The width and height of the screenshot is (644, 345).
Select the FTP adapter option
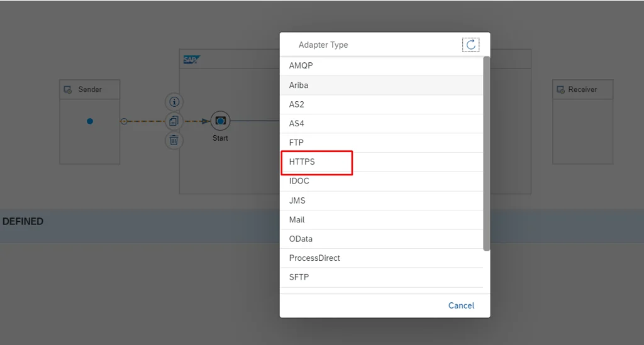pyautogui.click(x=296, y=143)
